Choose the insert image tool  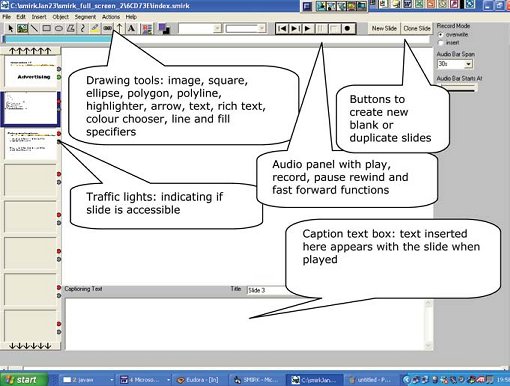[22, 29]
